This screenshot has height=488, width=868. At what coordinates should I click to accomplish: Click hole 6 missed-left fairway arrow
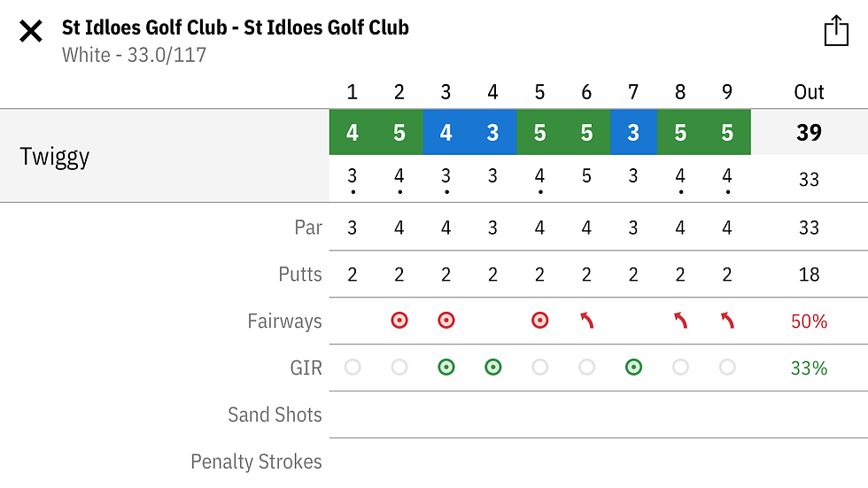point(586,321)
